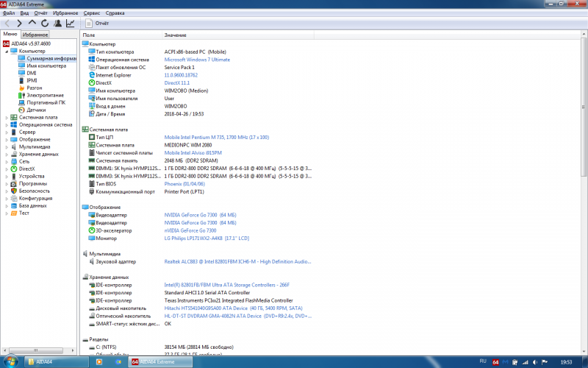This screenshot has height=368, width=588.
Task: Go up one level with Up arrow
Action: tap(32, 23)
